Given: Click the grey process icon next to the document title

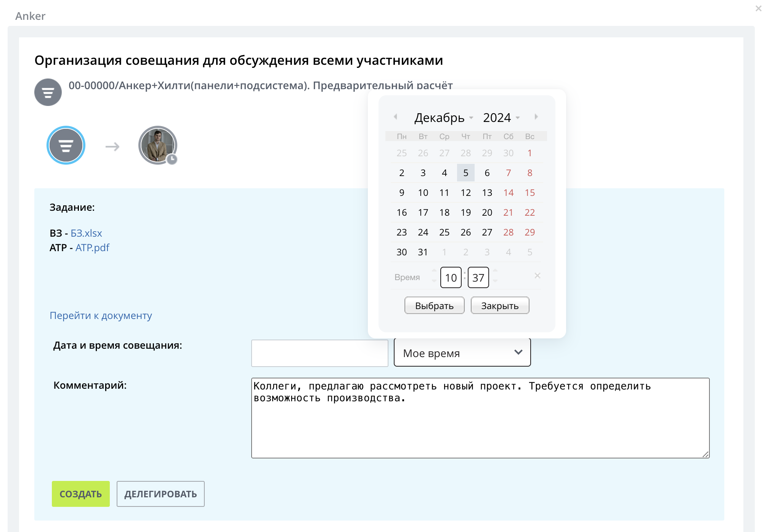Looking at the screenshot, I should 48,92.
